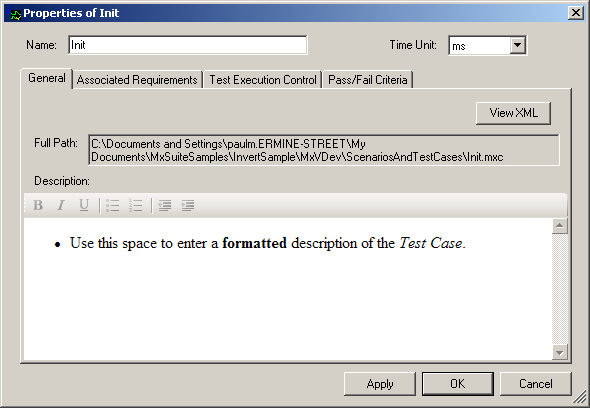This screenshot has height=408, width=590.
Task: Increase indent of description text
Action: [x=188, y=206]
